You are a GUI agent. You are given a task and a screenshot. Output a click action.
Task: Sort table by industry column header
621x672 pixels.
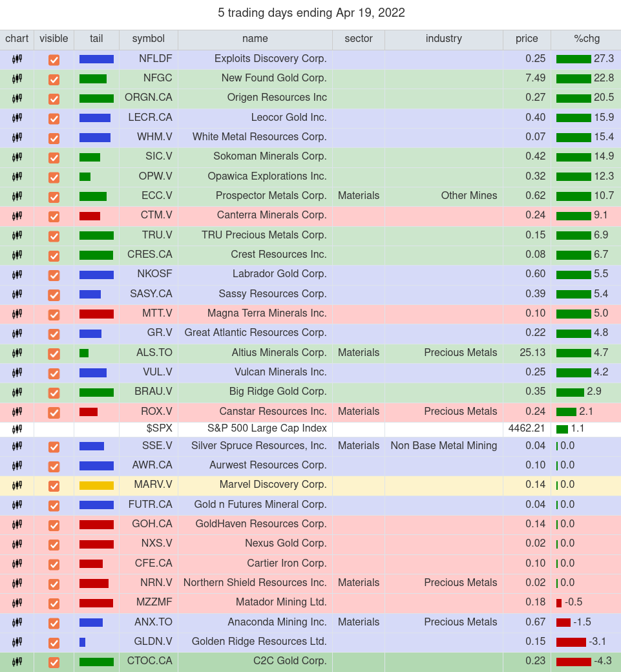443,39
